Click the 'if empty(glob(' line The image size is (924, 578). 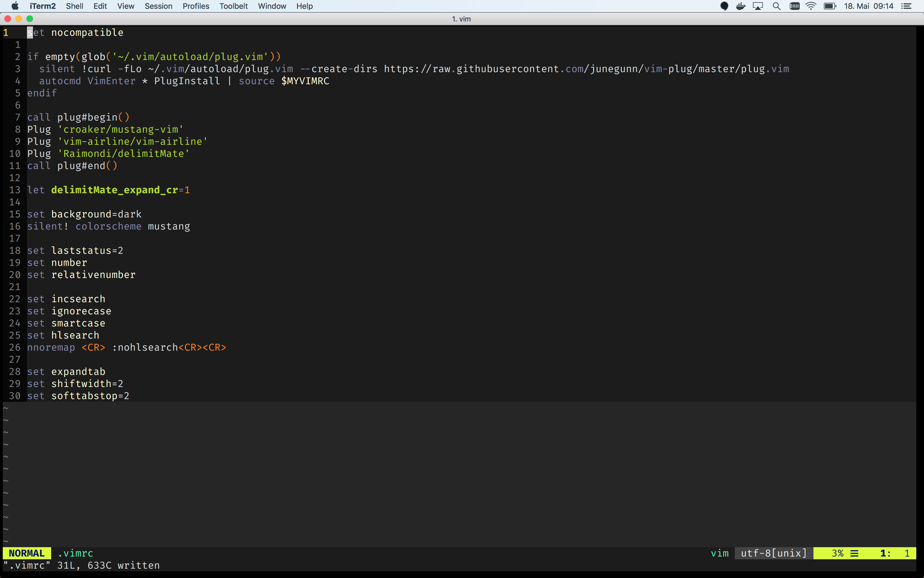coord(154,57)
